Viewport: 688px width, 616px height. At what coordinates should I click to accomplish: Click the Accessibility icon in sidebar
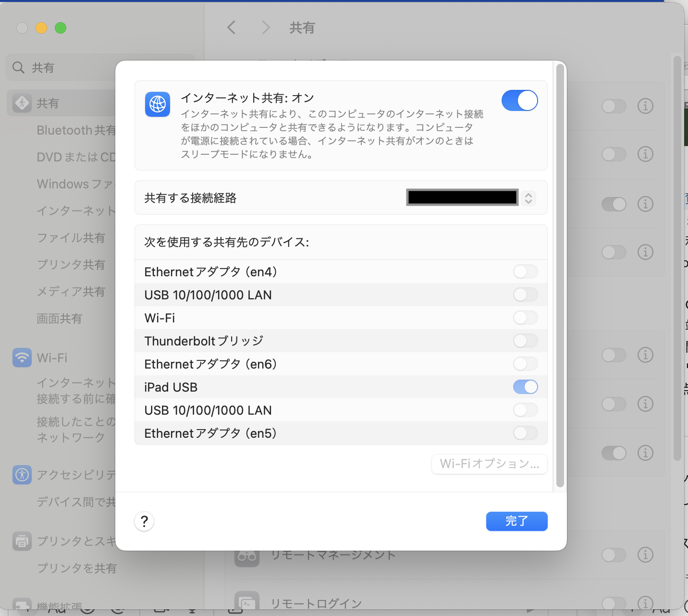tap(22, 475)
